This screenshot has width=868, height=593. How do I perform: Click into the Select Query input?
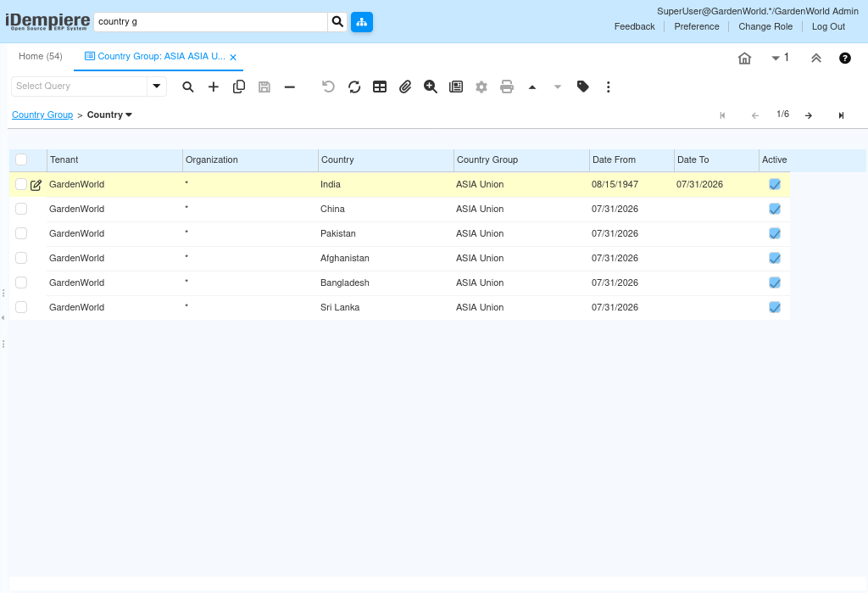79,86
